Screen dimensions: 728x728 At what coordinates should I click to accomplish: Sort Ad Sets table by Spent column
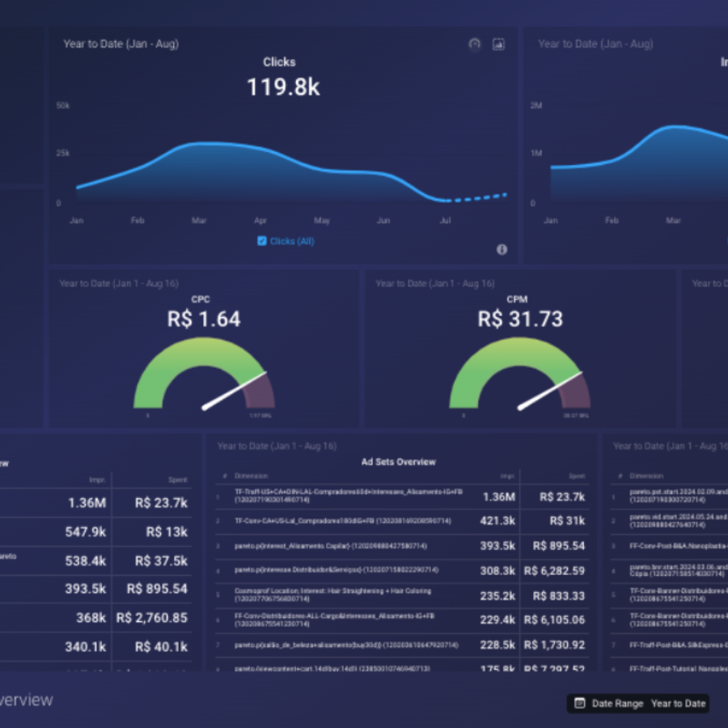(577, 476)
